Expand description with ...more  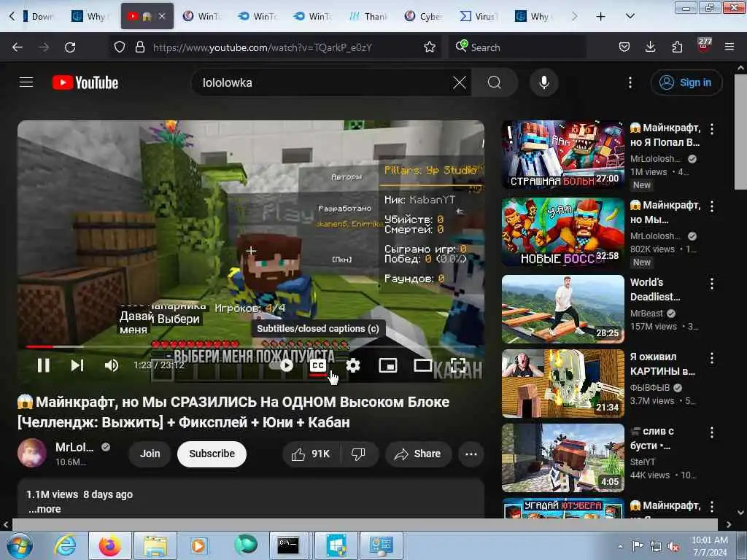44,509
